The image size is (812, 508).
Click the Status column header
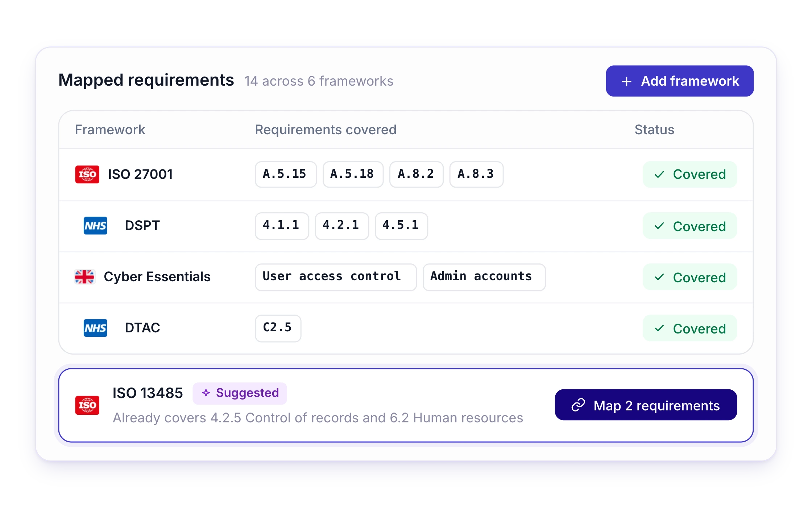tap(654, 130)
